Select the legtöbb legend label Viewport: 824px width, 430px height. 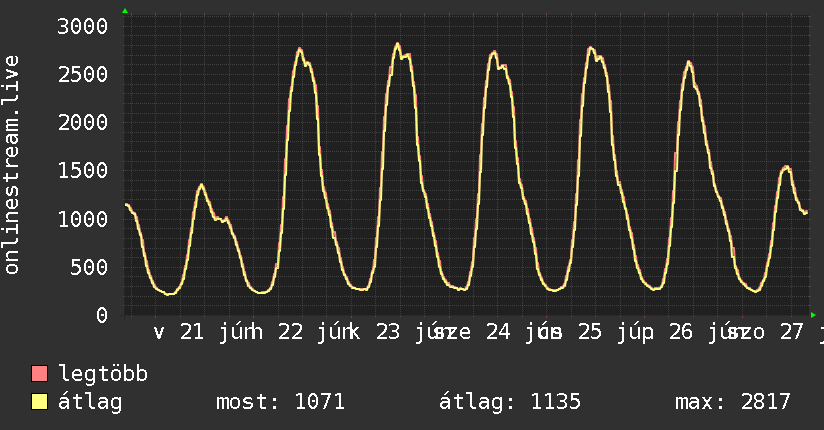coord(103,374)
